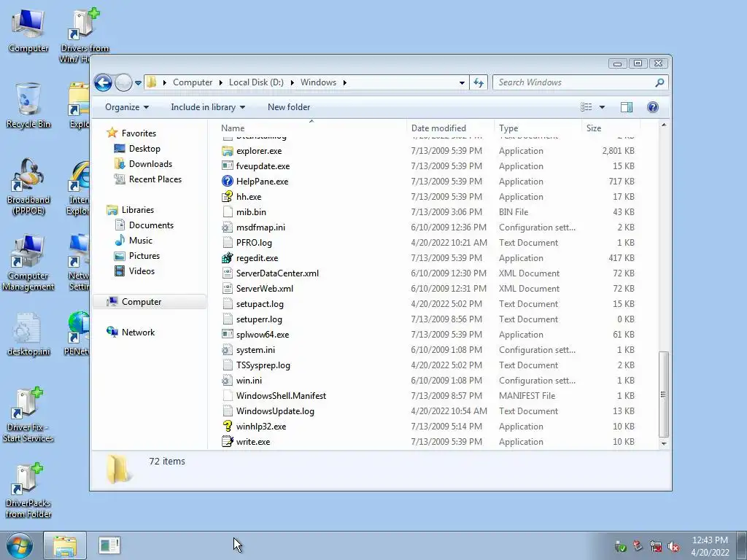Sort by the Type column header
The height and width of the screenshot is (560, 747).
pos(538,128)
